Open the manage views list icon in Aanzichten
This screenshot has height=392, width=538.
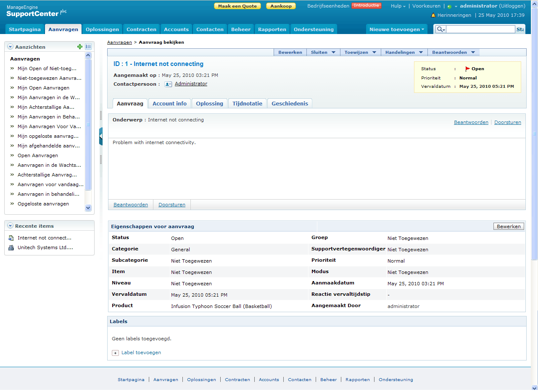pyautogui.click(x=88, y=47)
